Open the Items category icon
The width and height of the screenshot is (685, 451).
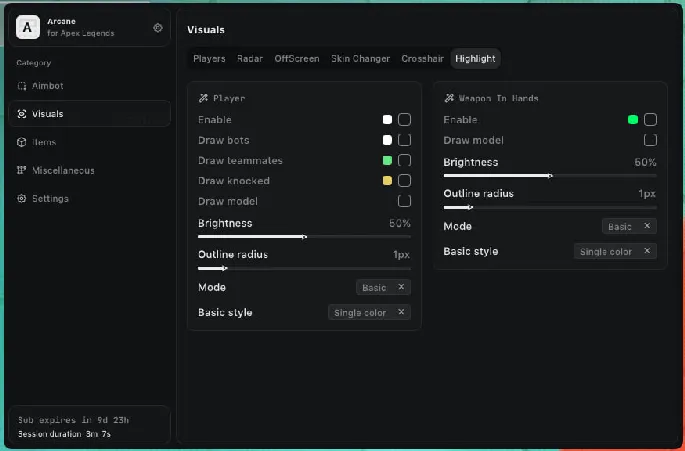[x=23, y=142]
